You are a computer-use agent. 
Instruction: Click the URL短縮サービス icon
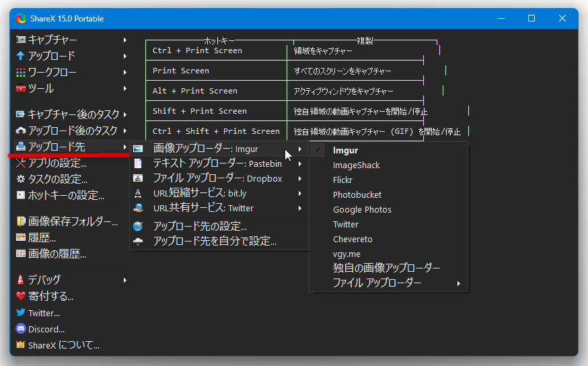tap(138, 194)
